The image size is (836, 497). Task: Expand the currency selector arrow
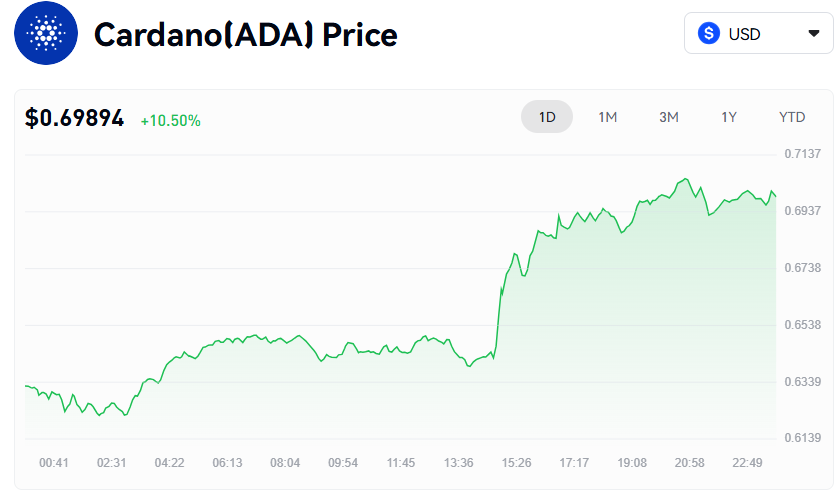[x=813, y=34]
